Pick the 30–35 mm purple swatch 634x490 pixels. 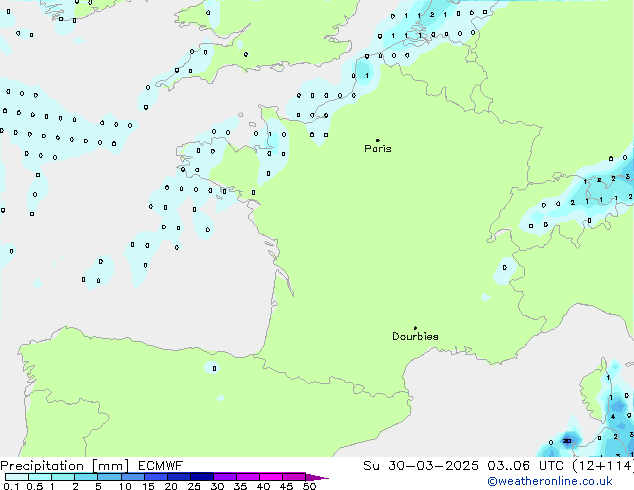(x=224, y=477)
